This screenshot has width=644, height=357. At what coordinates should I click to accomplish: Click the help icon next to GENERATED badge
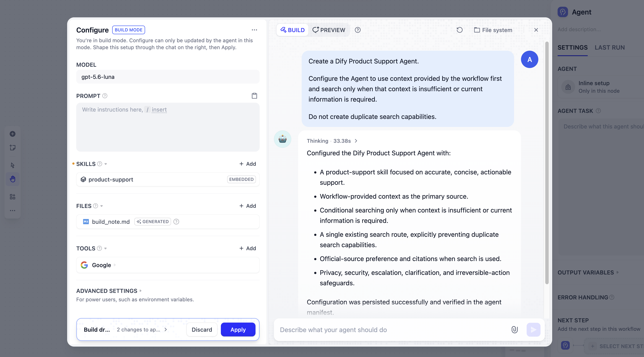(x=176, y=221)
